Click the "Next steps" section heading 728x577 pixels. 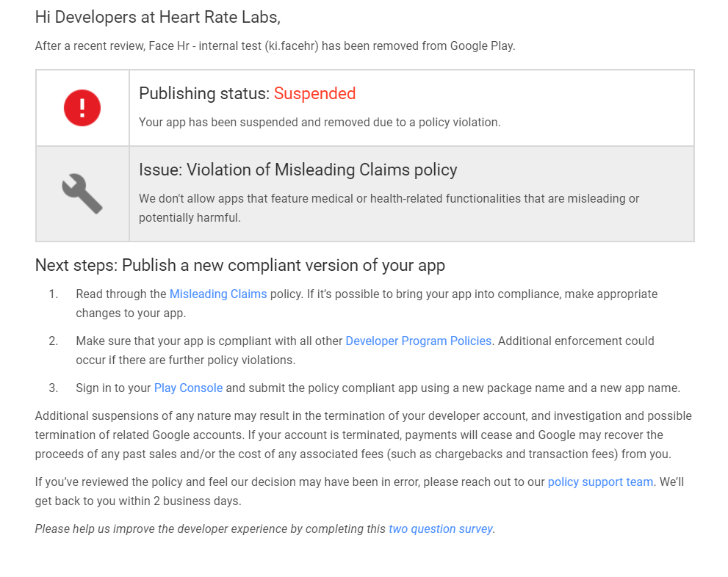pyautogui.click(x=239, y=265)
